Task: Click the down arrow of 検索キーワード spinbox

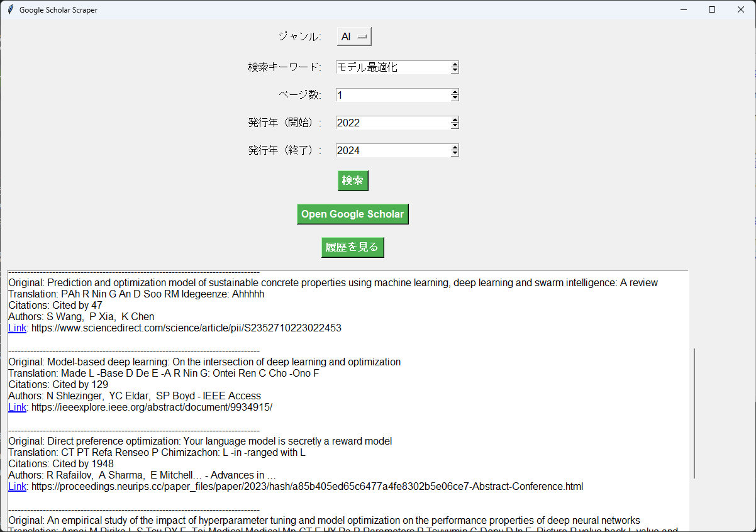Action: (455, 70)
